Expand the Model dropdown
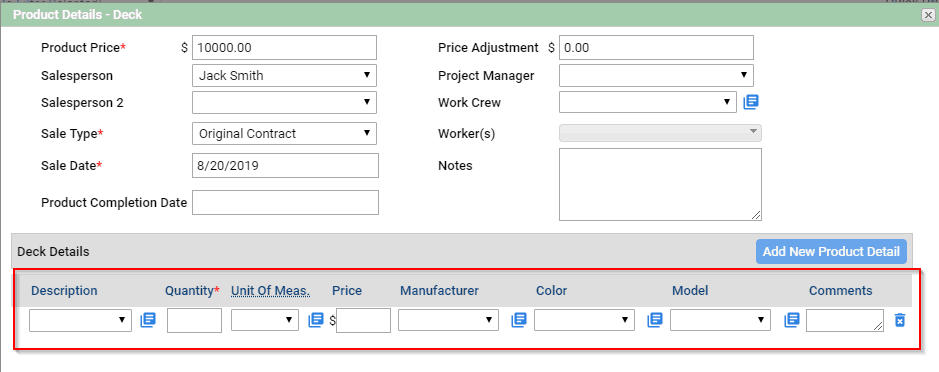This screenshot has height=372, width=939. [720, 320]
